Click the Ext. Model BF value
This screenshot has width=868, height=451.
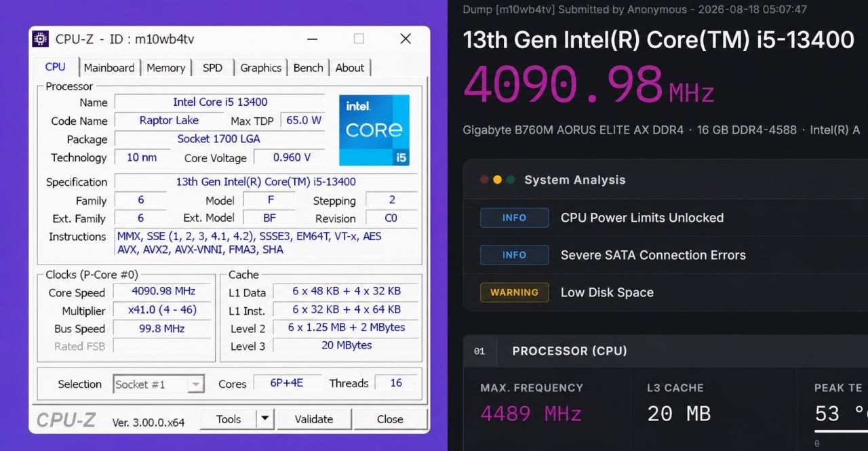point(269,218)
